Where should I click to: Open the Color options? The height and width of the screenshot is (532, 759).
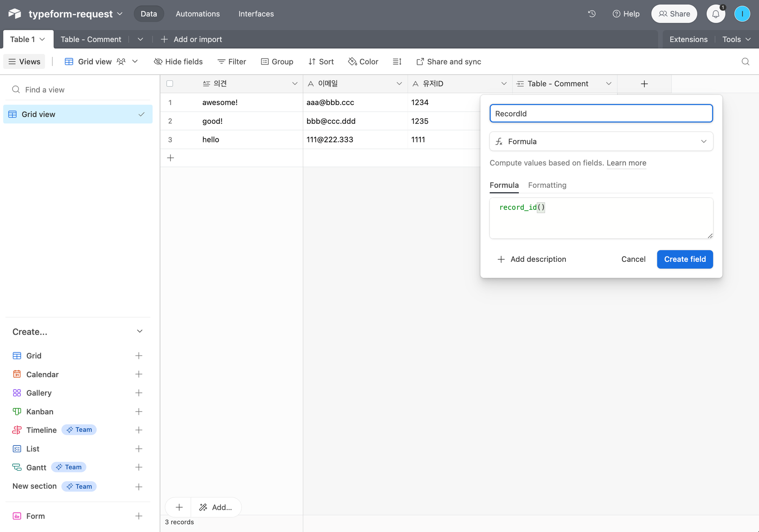pos(363,61)
